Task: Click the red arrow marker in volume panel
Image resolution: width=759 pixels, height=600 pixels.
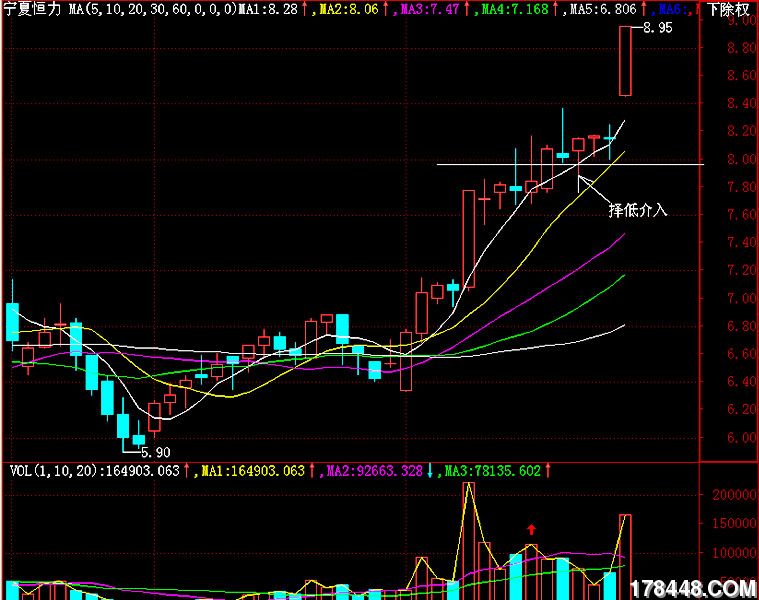Action: coord(531,530)
